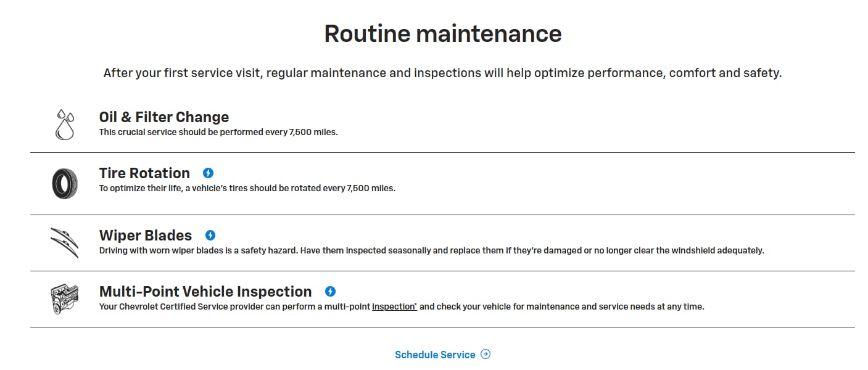This screenshot has width=868, height=370.
Task: Click the lightning badge beside Wiper Blades
Action: [x=210, y=236]
